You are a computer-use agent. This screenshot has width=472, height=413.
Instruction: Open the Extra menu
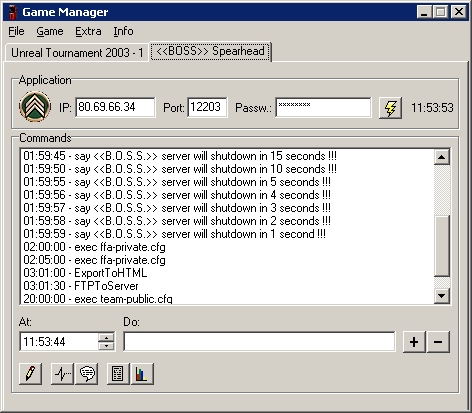pos(88,31)
